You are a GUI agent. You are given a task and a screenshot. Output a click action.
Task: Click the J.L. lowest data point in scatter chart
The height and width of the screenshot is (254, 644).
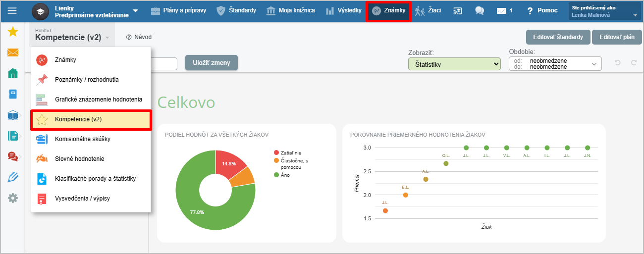pyautogui.click(x=385, y=211)
